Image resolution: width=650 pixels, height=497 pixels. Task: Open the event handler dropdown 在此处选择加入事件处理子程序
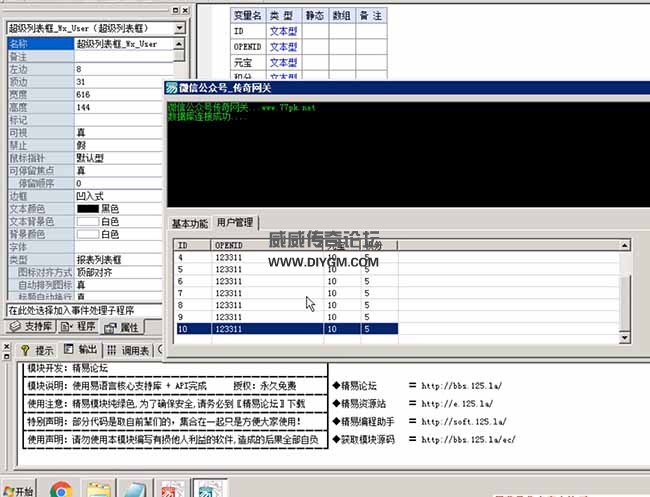(x=85, y=310)
